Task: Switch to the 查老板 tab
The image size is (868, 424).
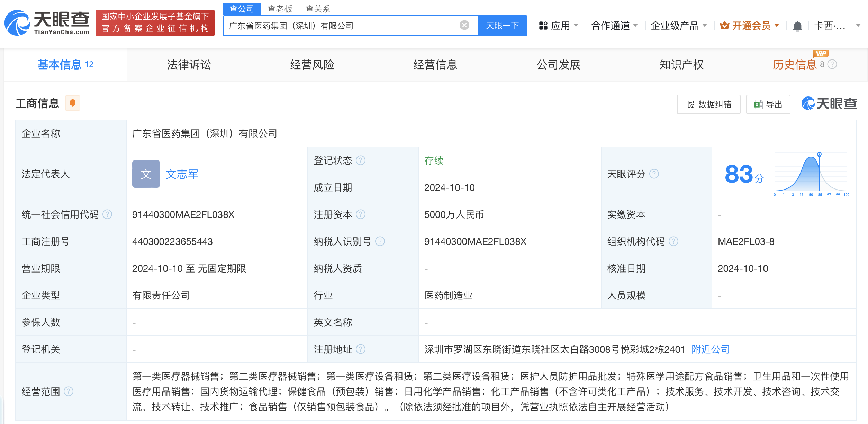Action: coord(279,9)
